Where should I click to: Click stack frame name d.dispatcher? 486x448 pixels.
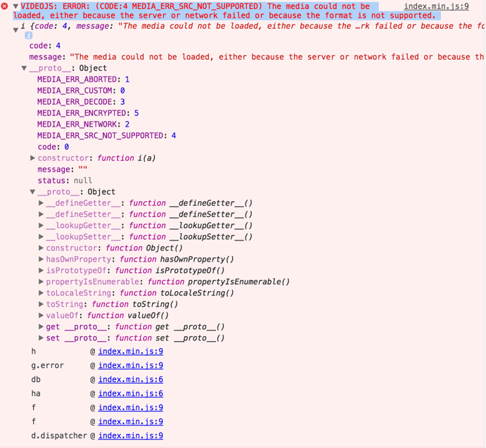point(59,435)
